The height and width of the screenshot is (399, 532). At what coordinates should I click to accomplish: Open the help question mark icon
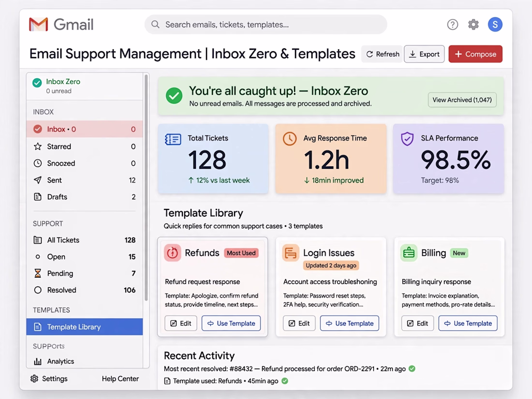click(x=452, y=25)
